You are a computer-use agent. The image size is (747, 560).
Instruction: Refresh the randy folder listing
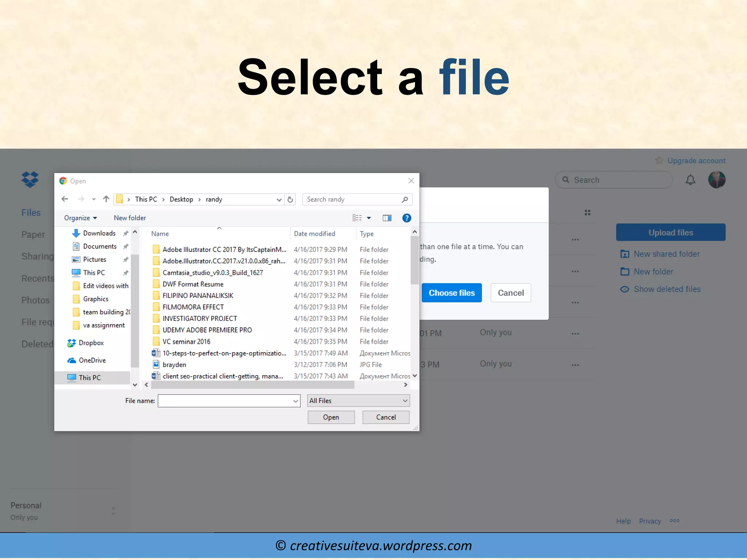pos(290,199)
